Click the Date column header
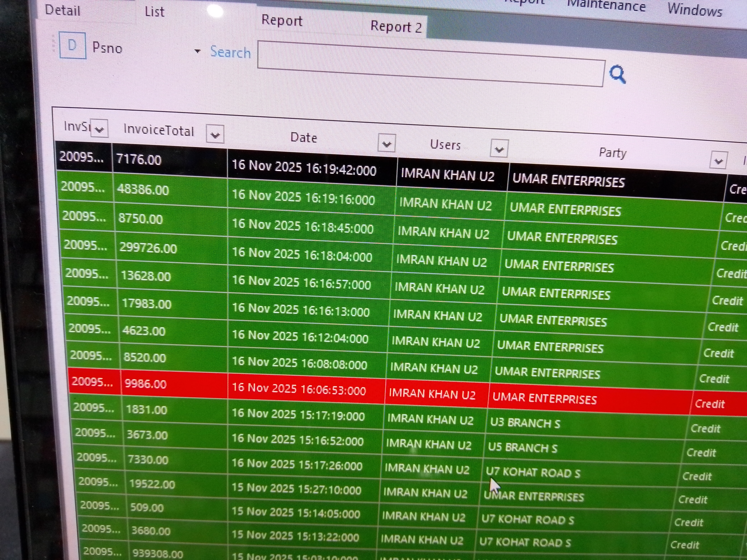747x560 pixels. pyautogui.click(x=304, y=138)
